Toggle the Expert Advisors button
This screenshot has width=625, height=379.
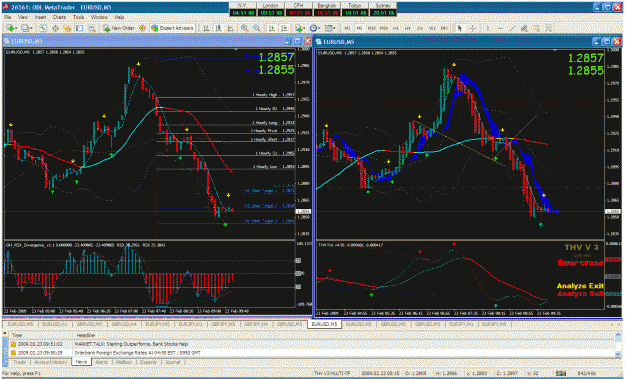pyautogui.click(x=172, y=28)
